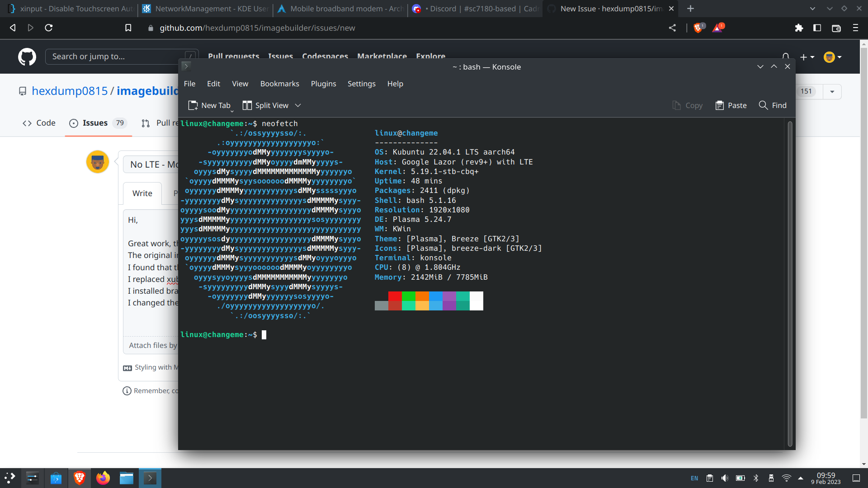Launch Firefox from the taskbar

pos(103,478)
